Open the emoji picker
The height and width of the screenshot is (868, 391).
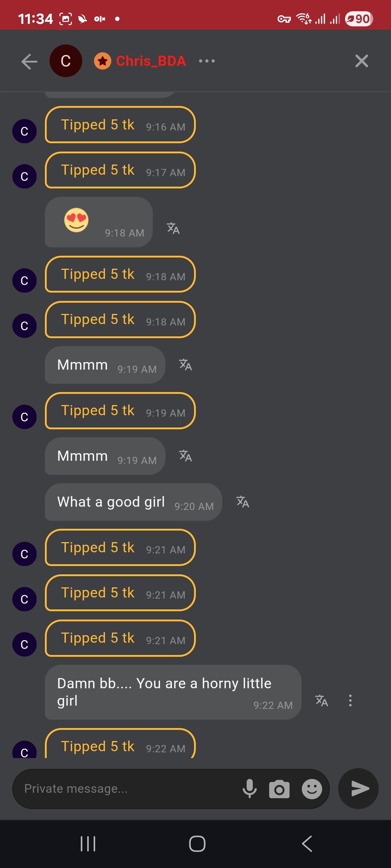click(312, 789)
